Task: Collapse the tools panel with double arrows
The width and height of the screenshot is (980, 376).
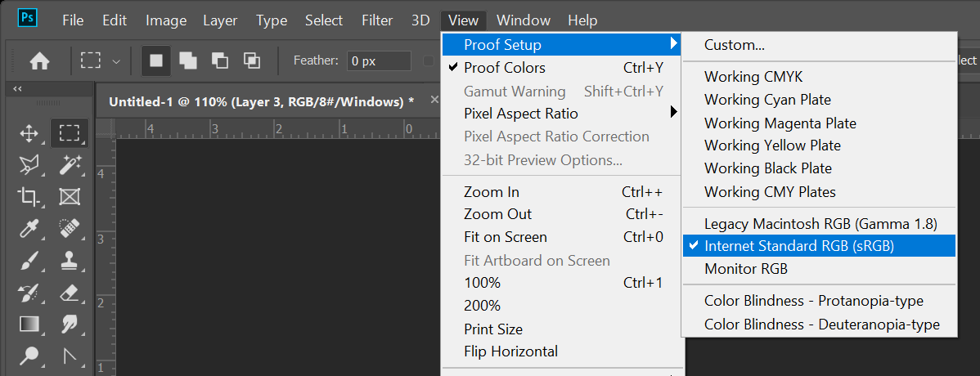Action: coord(17,88)
